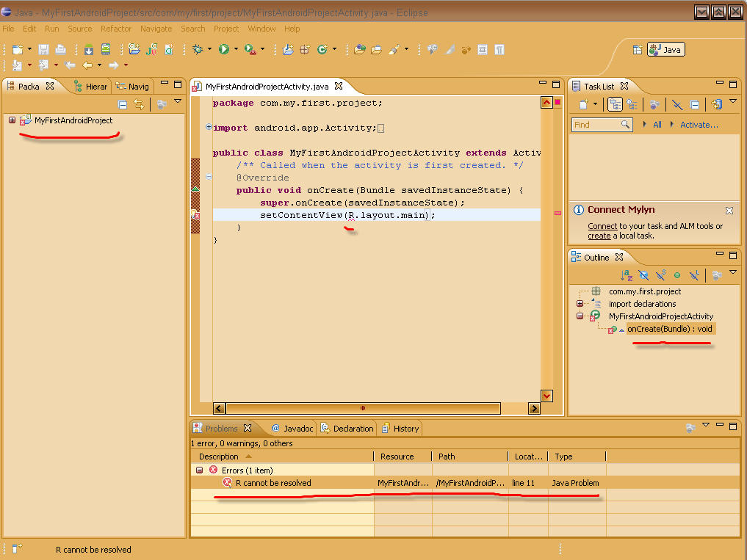The height and width of the screenshot is (560, 747).
Task: Click Sort alphabetically in Outline toolbar
Action: pos(627,275)
